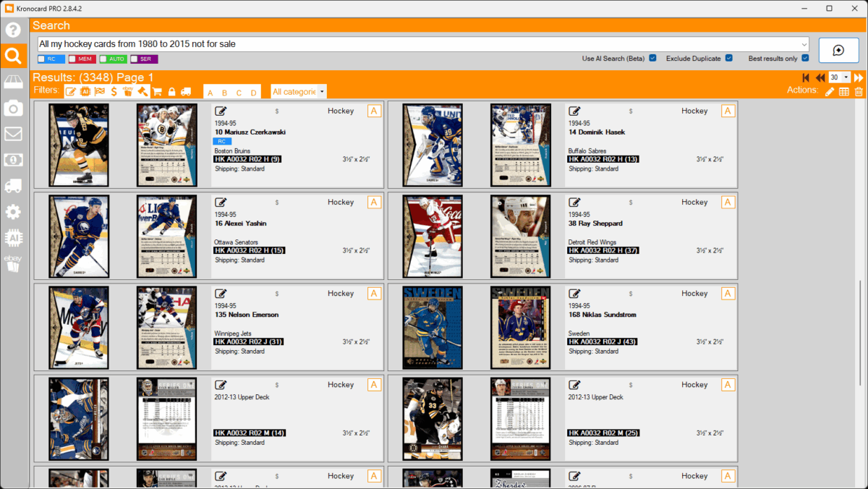Disable the Use AI Search (Beta) checkbox
Viewport: 868px width, 489px height.
click(653, 59)
